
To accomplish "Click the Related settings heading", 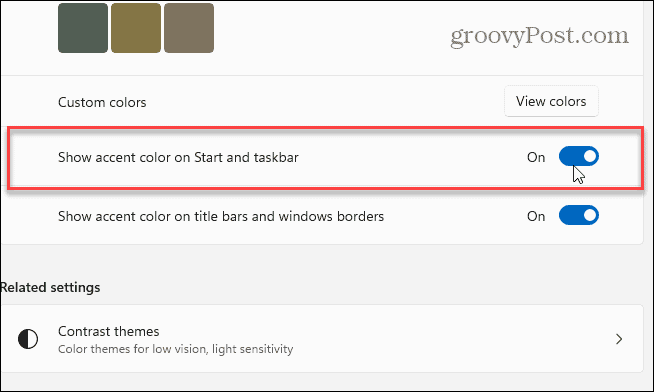I will [50, 287].
